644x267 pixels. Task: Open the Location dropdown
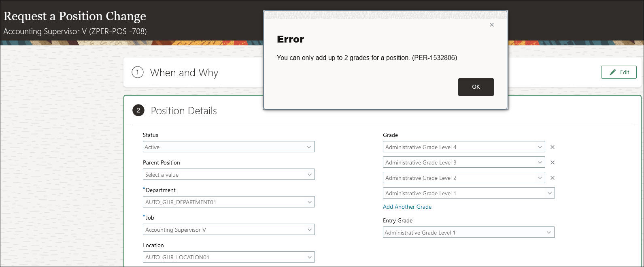point(228,257)
